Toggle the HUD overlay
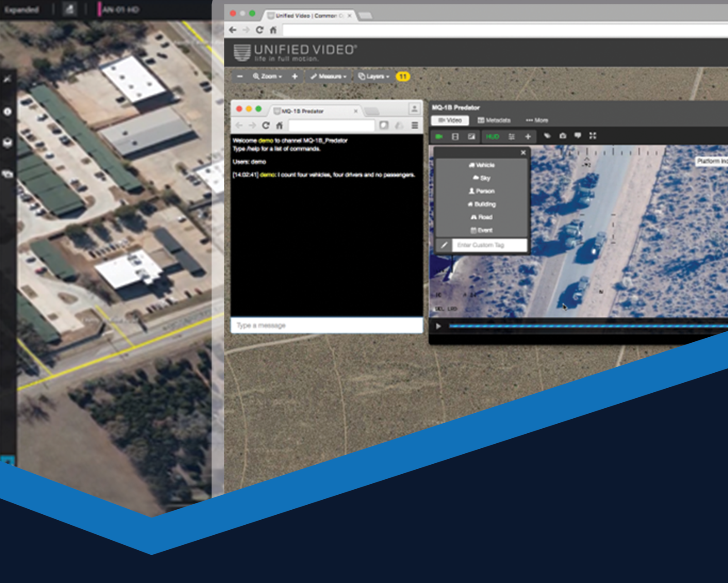The image size is (728, 583). pyautogui.click(x=492, y=136)
